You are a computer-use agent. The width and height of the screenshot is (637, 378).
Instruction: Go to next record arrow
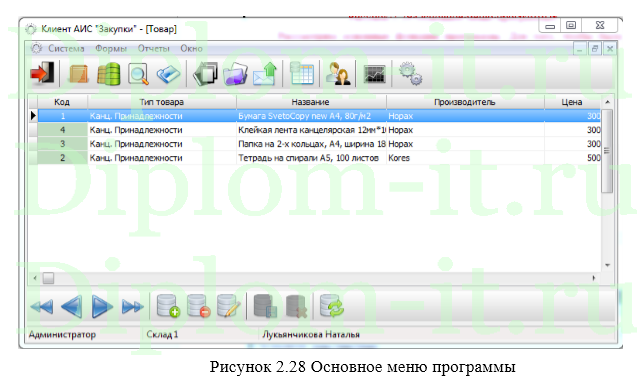click(102, 306)
